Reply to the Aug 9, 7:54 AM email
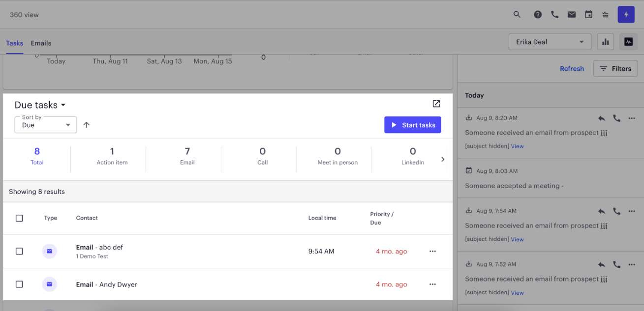644x311 pixels. click(602, 211)
